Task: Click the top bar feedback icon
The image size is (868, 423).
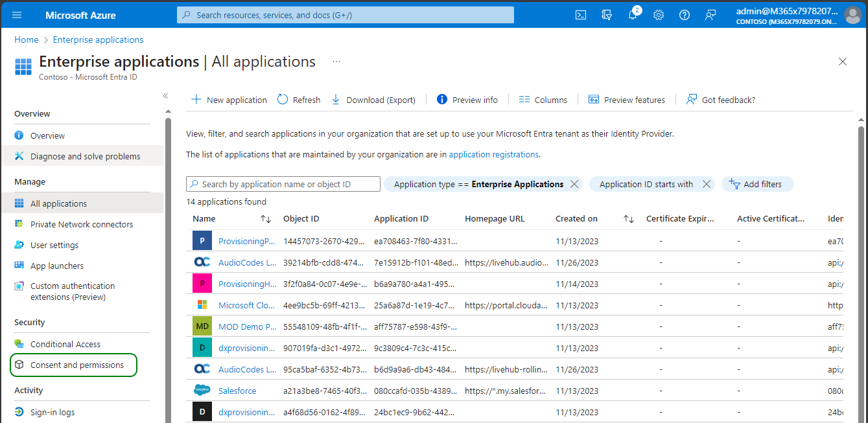Action: click(710, 15)
